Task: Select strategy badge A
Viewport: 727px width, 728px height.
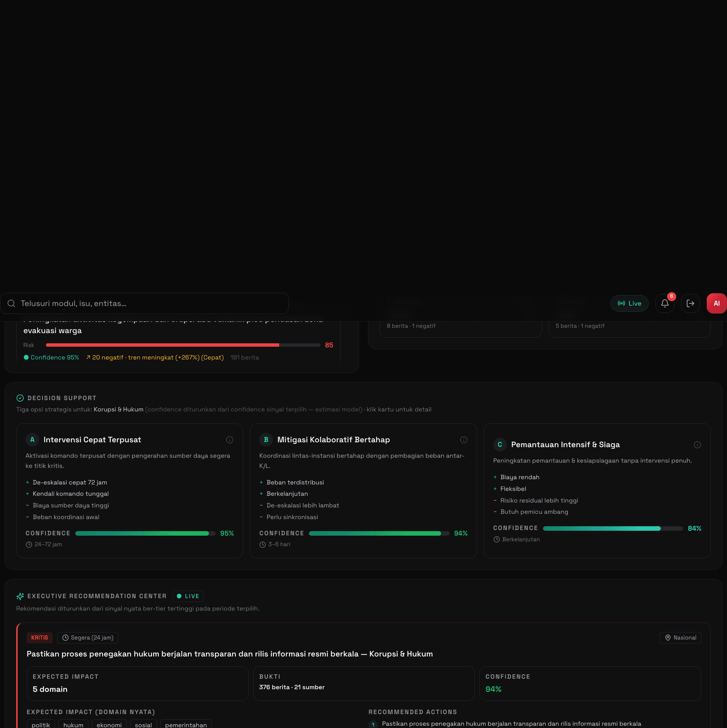Action: [32, 440]
